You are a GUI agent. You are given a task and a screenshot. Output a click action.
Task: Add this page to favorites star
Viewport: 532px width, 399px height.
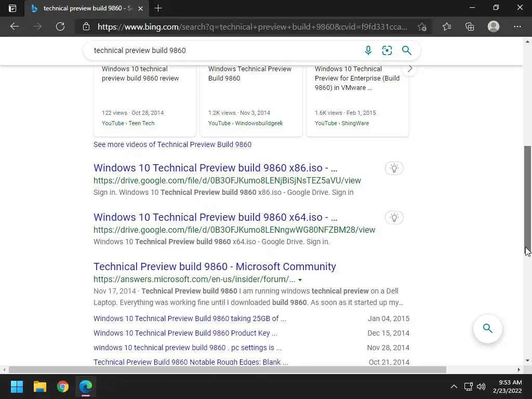click(x=422, y=26)
